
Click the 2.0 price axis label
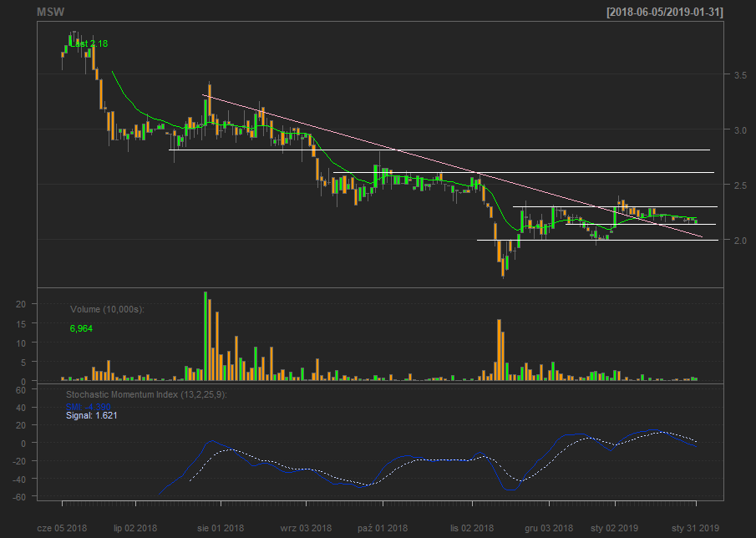(x=740, y=240)
